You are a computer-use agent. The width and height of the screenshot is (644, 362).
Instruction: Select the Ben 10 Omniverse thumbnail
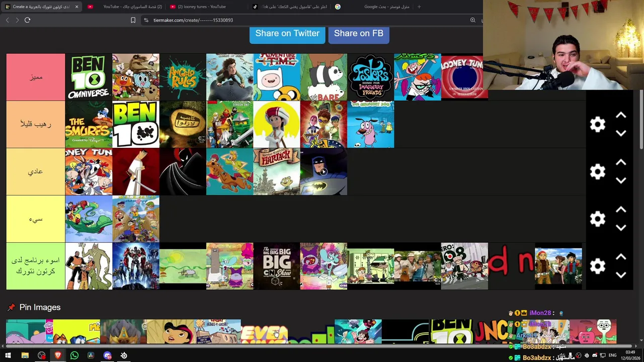pyautogui.click(x=89, y=77)
